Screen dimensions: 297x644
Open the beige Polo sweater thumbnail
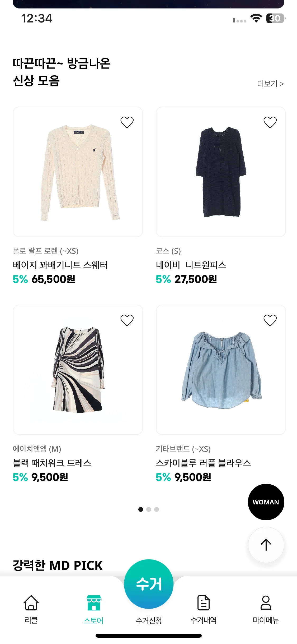pos(78,172)
